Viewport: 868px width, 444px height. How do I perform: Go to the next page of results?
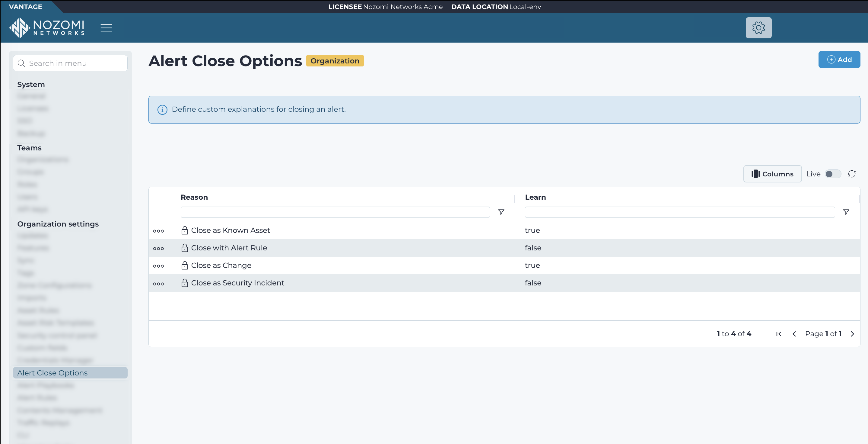(853, 334)
